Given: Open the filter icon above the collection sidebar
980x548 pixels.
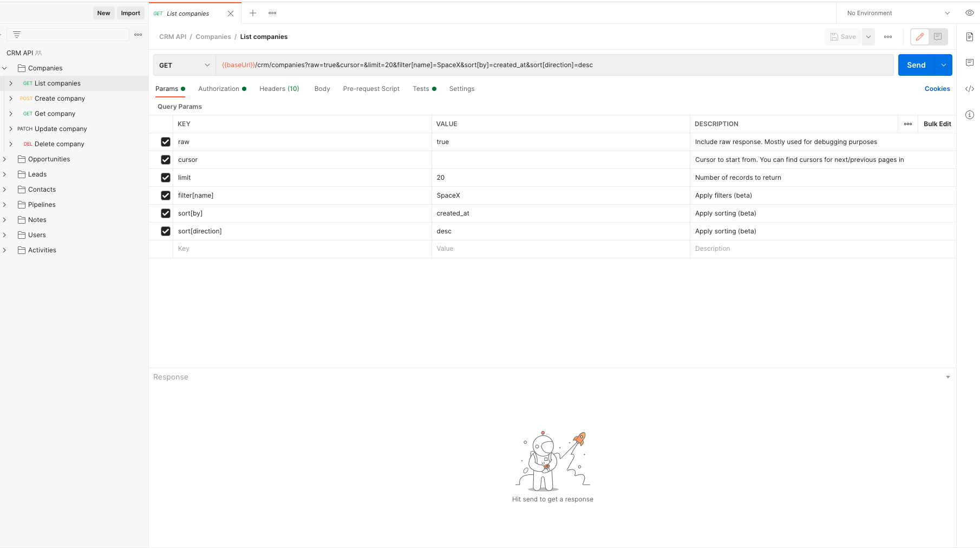Looking at the screenshot, I should (17, 34).
